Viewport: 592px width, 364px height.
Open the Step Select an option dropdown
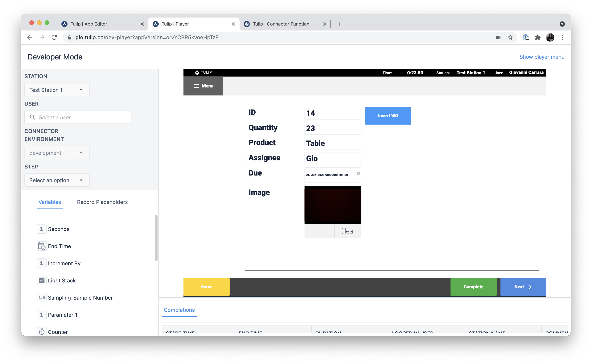coord(57,180)
